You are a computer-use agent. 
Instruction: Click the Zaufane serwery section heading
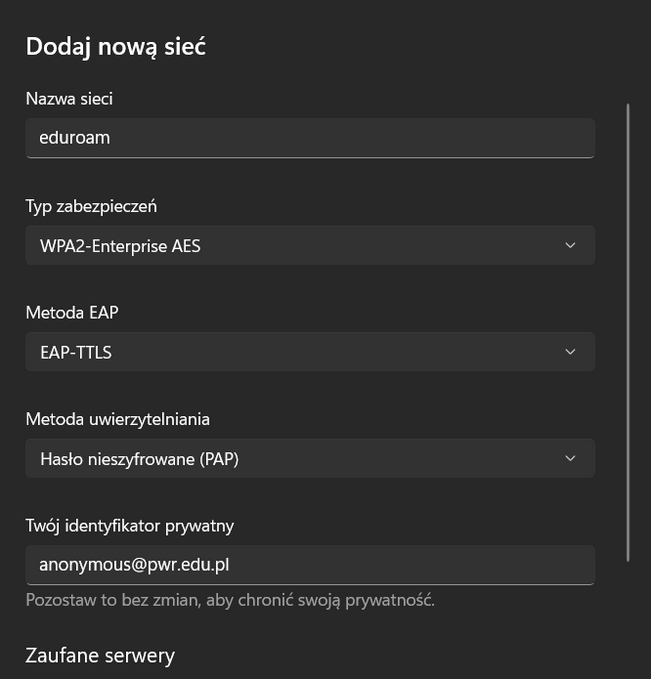(x=100, y=656)
